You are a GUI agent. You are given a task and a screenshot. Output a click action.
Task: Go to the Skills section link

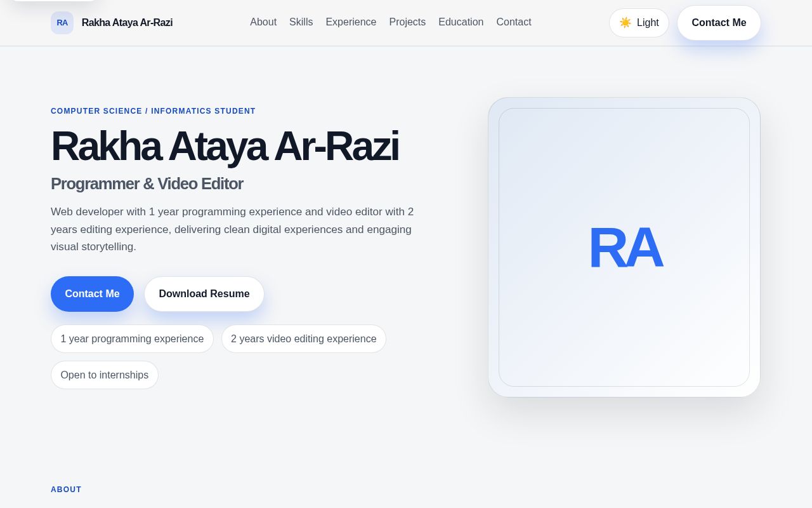pos(301,22)
